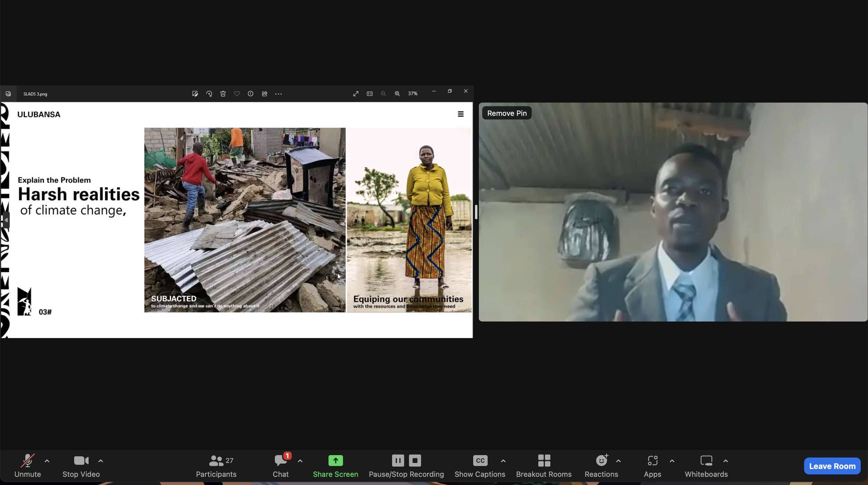The image size is (868, 485).
Task: Click the 27 participants count
Action: point(229,460)
